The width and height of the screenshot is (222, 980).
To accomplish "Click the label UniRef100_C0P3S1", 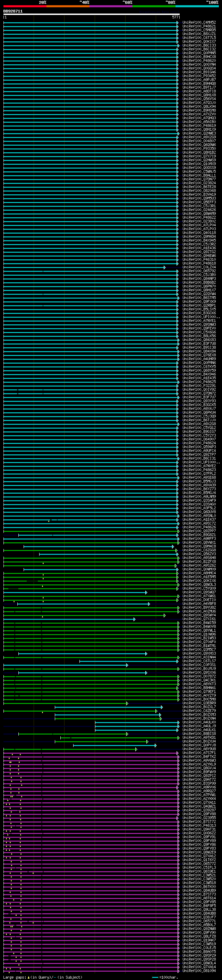I will pos(199,665).
